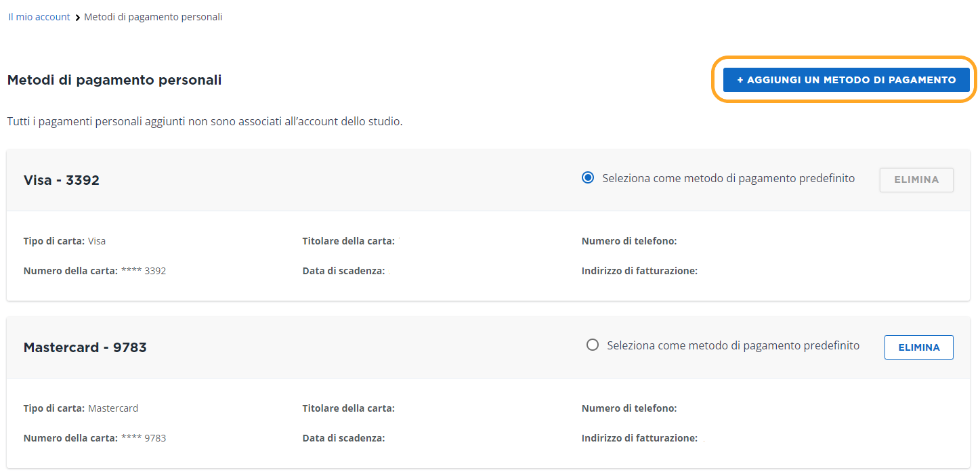Click Numero di telefono label in Mastercard card
Viewport: 980px width, 474px height.
(629, 408)
